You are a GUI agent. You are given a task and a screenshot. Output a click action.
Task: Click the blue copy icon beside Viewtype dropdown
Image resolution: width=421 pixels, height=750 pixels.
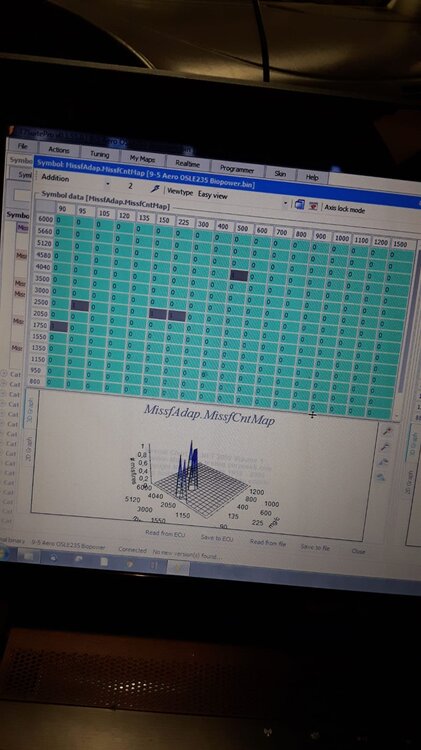299,204
